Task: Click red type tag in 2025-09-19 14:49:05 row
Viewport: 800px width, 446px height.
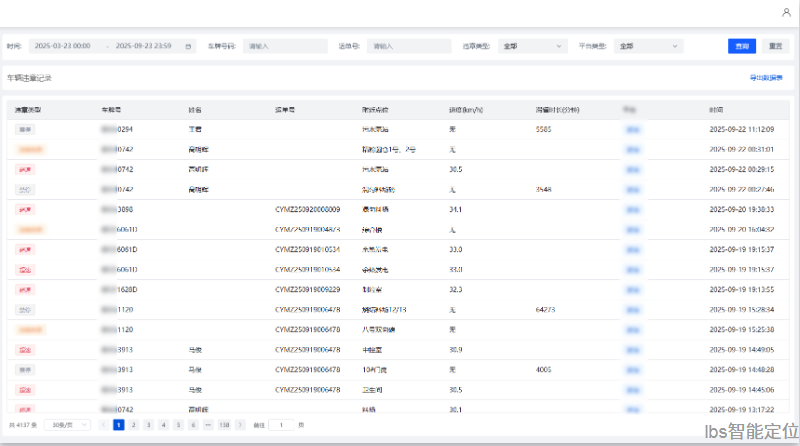Action: (x=25, y=350)
